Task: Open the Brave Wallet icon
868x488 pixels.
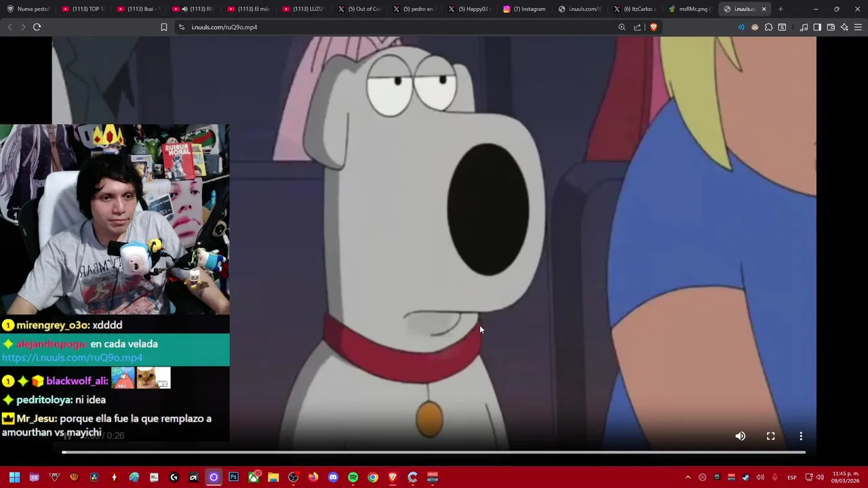Action: tap(831, 27)
